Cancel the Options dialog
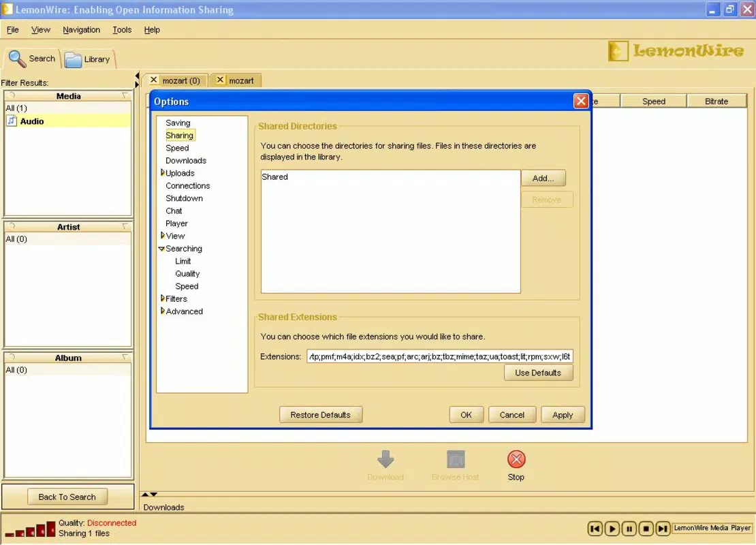This screenshot has height=545, width=756. 512,415
